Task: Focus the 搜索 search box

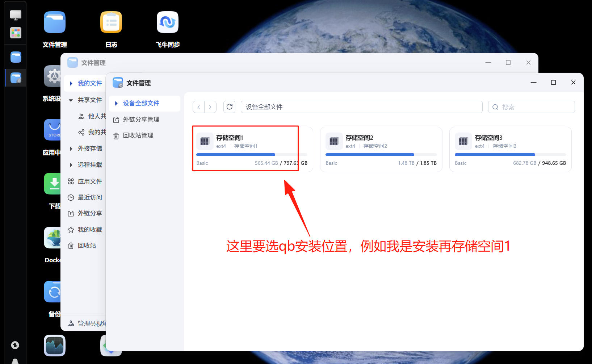Action: (x=531, y=107)
